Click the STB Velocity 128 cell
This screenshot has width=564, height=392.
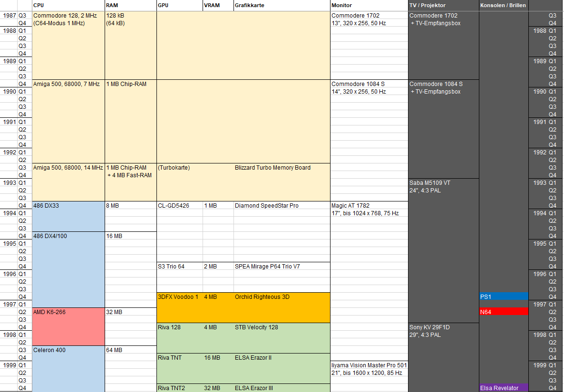[x=282, y=327]
